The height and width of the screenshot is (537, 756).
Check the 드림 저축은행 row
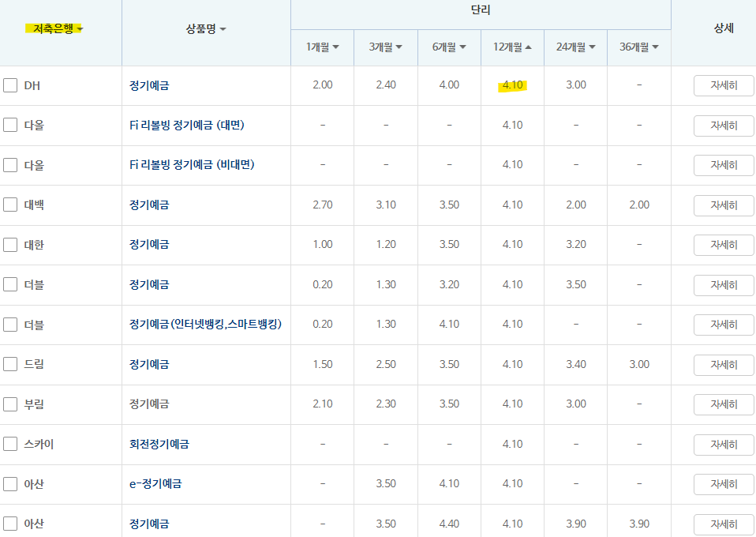pos(10,364)
